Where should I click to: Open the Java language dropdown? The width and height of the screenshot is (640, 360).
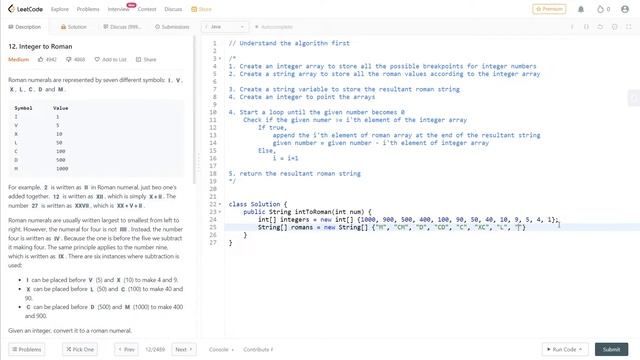225,27
